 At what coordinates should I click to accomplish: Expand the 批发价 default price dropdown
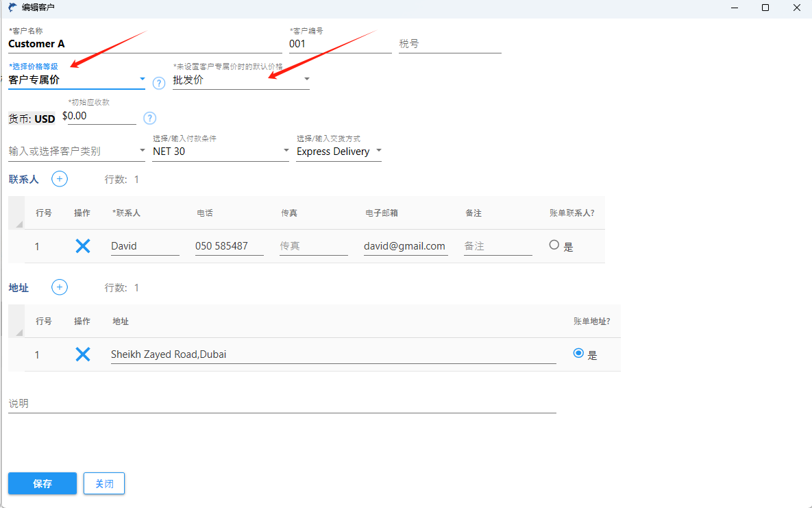[306, 80]
